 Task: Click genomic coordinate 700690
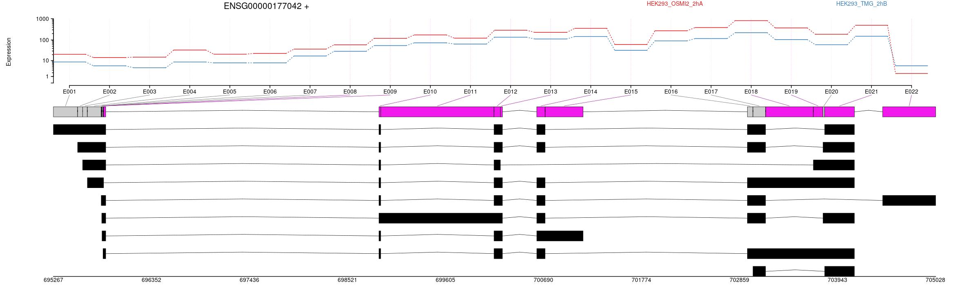543,280
